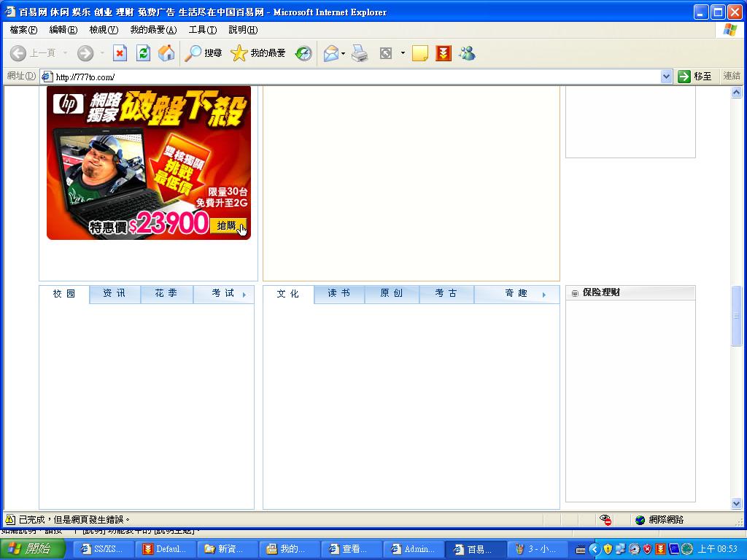Screen dimensions: 747x560
Task: Switch to the 考古 tab
Action: 446,293
